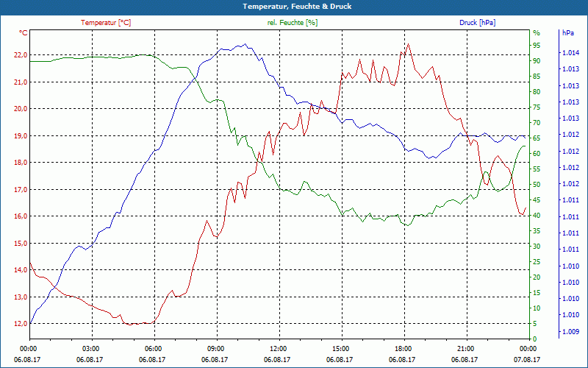588x368 pixels.
Task: Click the '90' humidity axis tick
Action: click(537, 61)
